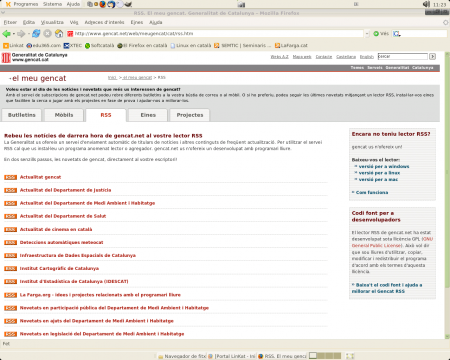Switch to the Portal LinKat taskbar window
Viewport: 450px width, 360px height.
pyautogui.click(x=232, y=356)
